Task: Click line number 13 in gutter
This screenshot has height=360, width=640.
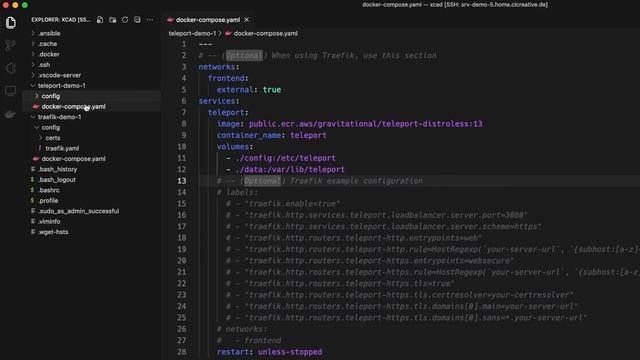Action: 182,181
